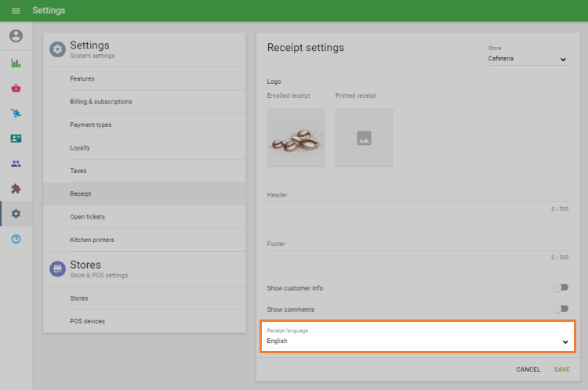Screen dimensions: 588x390
Task: Open the hamburger menu in the header
Action: click(16, 11)
